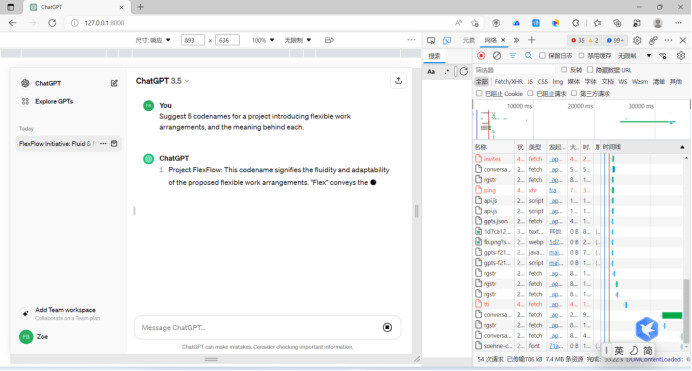Toggle the network filter icon

(512, 56)
